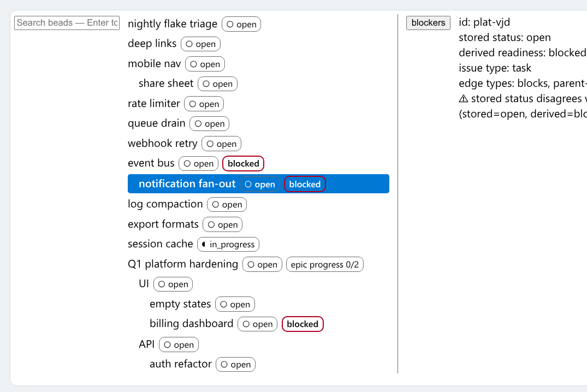
Task: Click the blocked badge on notification fan-out
Action: pos(305,184)
